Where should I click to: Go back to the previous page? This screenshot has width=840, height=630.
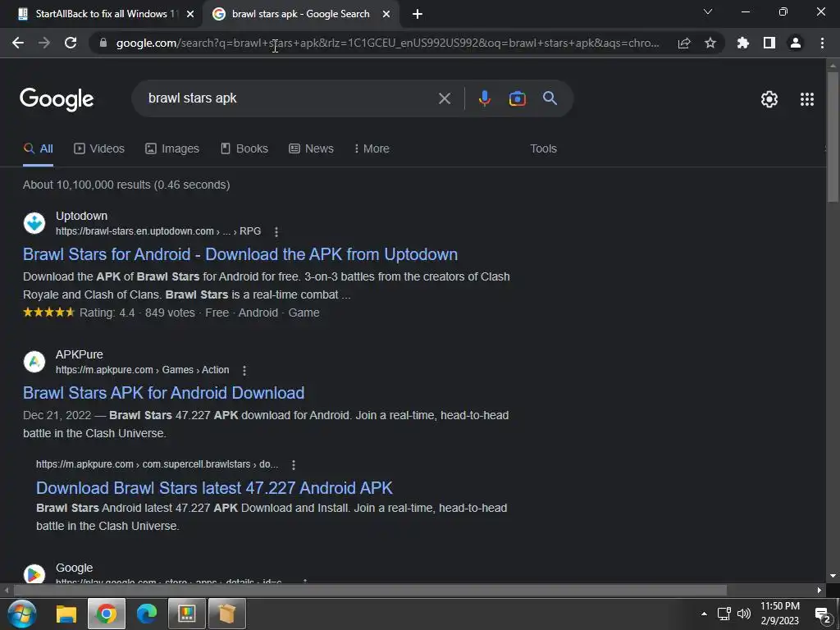(x=18, y=43)
